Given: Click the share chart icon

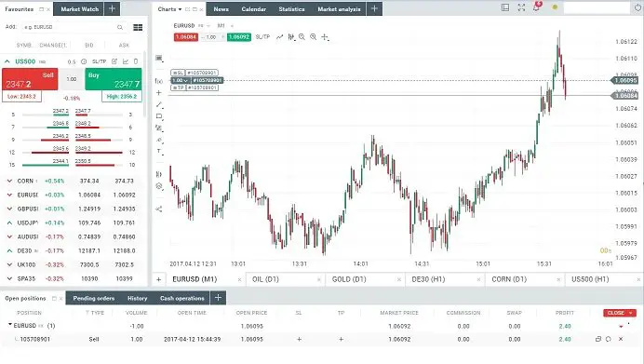Looking at the screenshot, I should (x=159, y=209).
